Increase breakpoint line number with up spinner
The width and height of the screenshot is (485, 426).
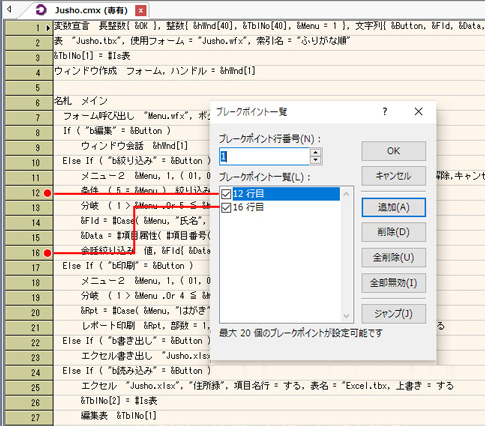tap(315, 152)
